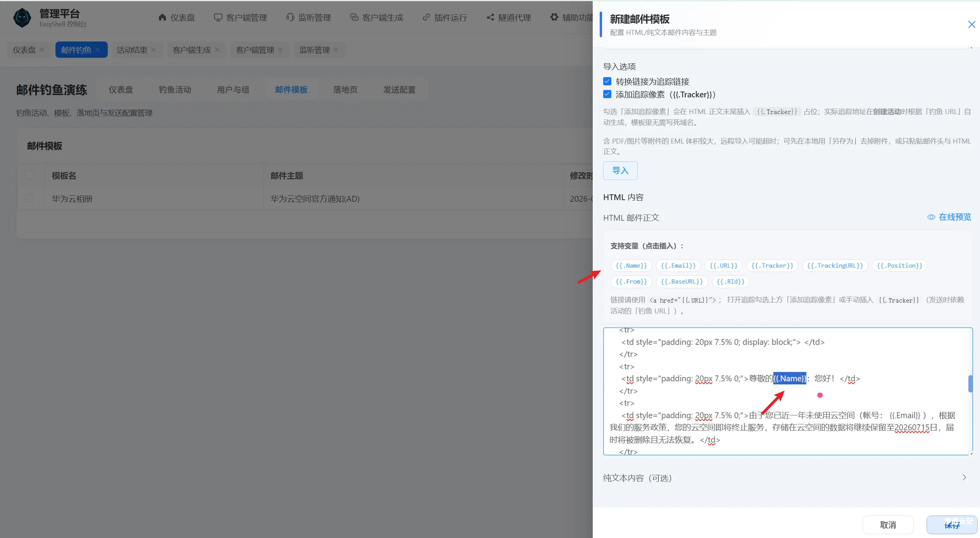Insert the {{.RId}} variable tag
Viewport: 980px width, 538px height.
[x=730, y=282]
